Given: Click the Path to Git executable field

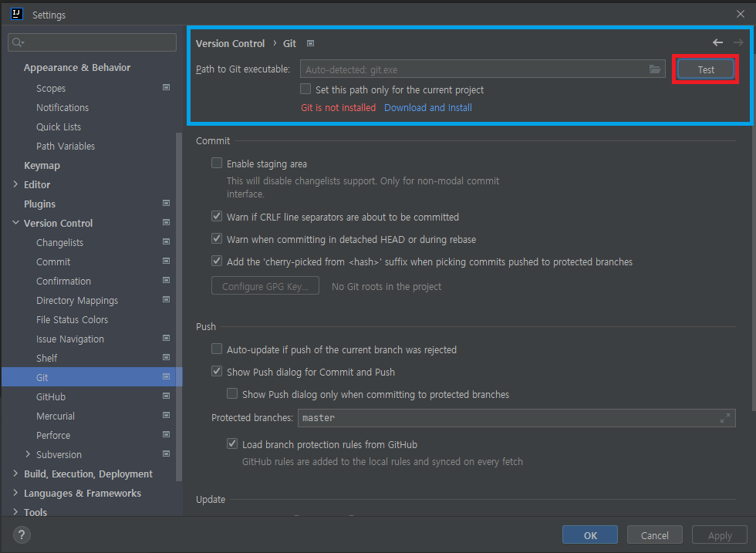Looking at the screenshot, I should tap(483, 69).
